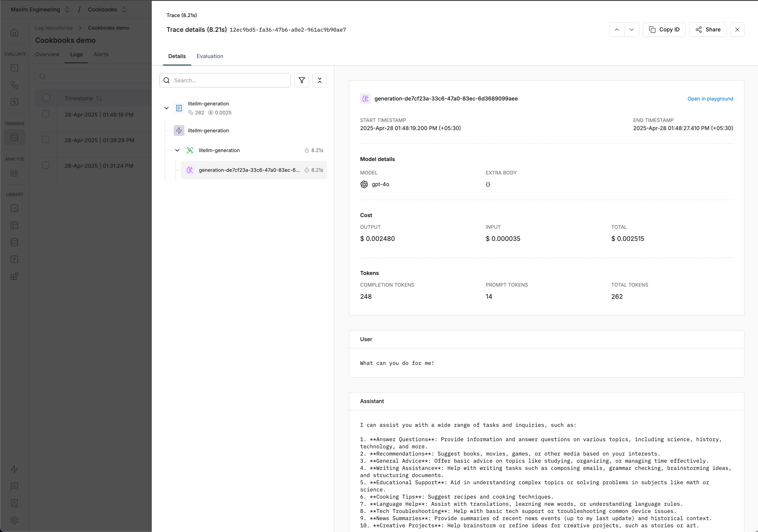The width and height of the screenshot is (758, 532).
Task: Open the datasets database icon in sidebar
Action: [x=14, y=242]
